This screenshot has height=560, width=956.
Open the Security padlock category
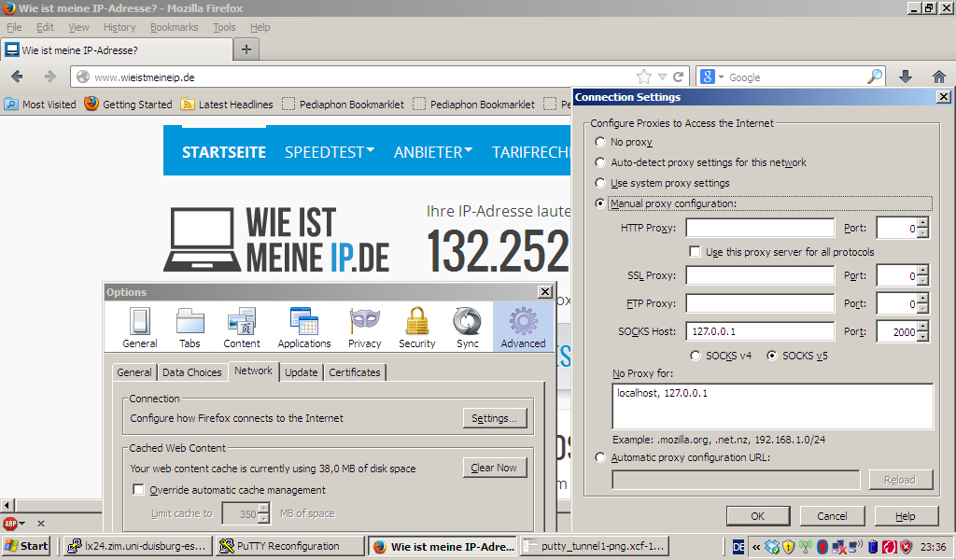tap(417, 328)
